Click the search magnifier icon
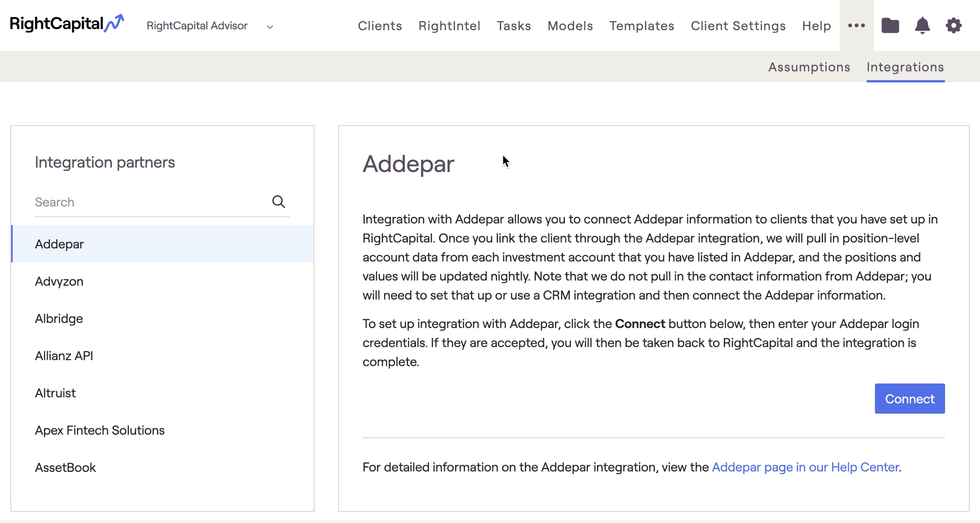 (x=278, y=202)
